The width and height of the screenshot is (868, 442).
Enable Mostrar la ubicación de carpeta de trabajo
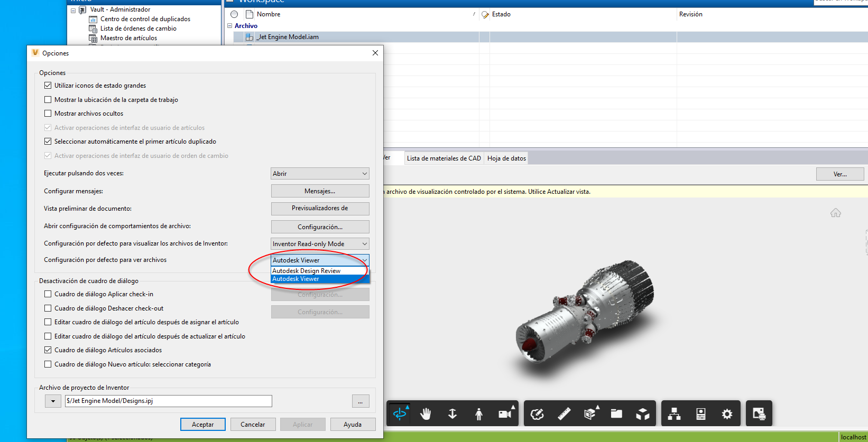pyautogui.click(x=48, y=100)
